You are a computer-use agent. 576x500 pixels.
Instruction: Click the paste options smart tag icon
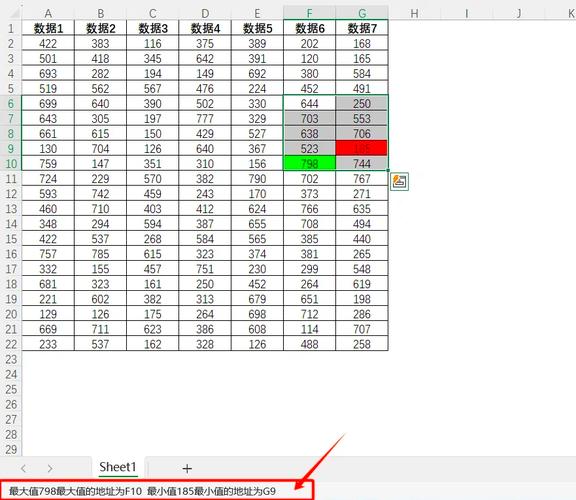point(399,181)
